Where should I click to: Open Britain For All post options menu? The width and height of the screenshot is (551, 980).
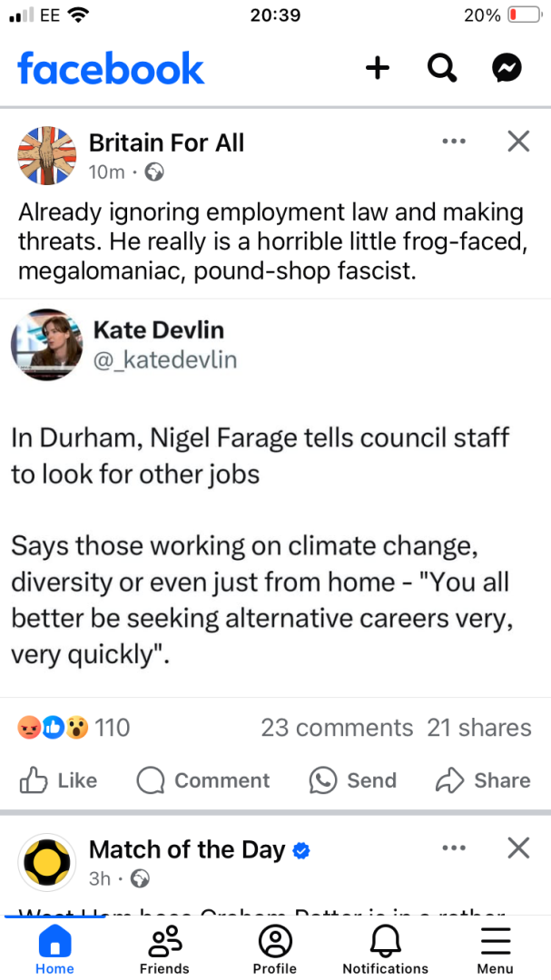(453, 142)
